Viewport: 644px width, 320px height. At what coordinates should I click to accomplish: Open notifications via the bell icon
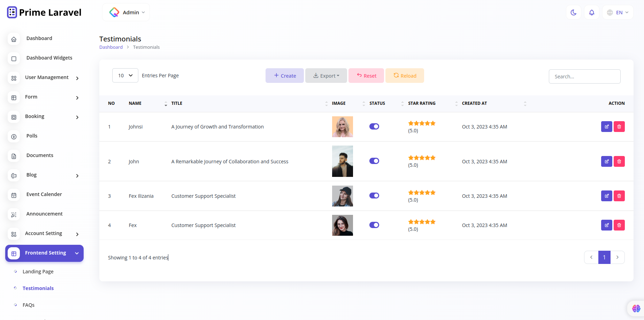pyautogui.click(x=591, y=12)
